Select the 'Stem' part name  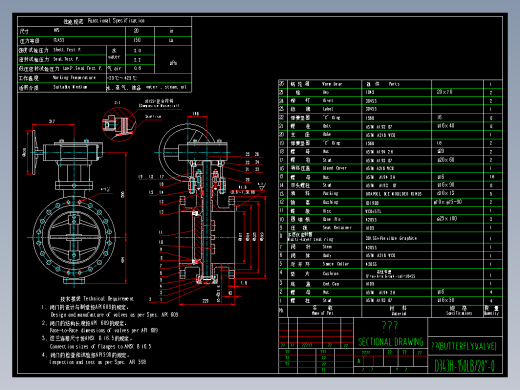click(327, 247)
